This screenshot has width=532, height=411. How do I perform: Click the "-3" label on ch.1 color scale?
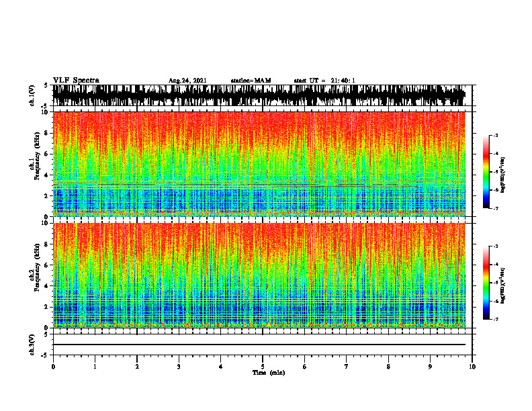point(496,135)
